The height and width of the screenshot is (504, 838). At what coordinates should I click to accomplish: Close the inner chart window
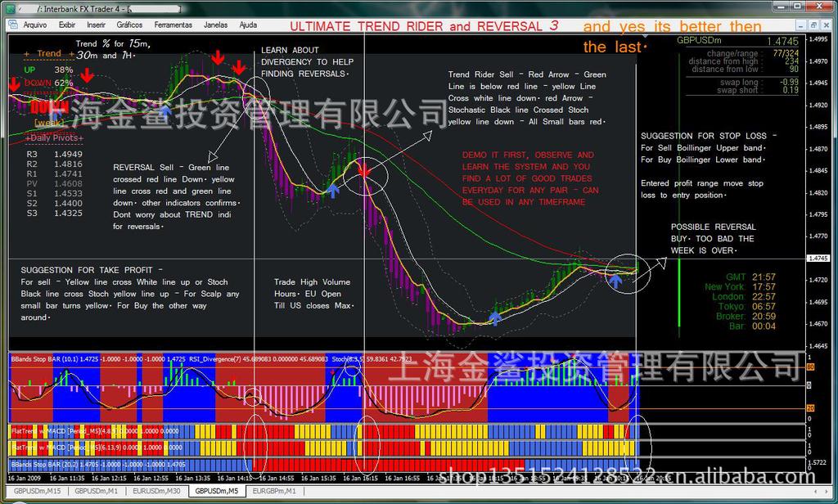coord(825,25)
